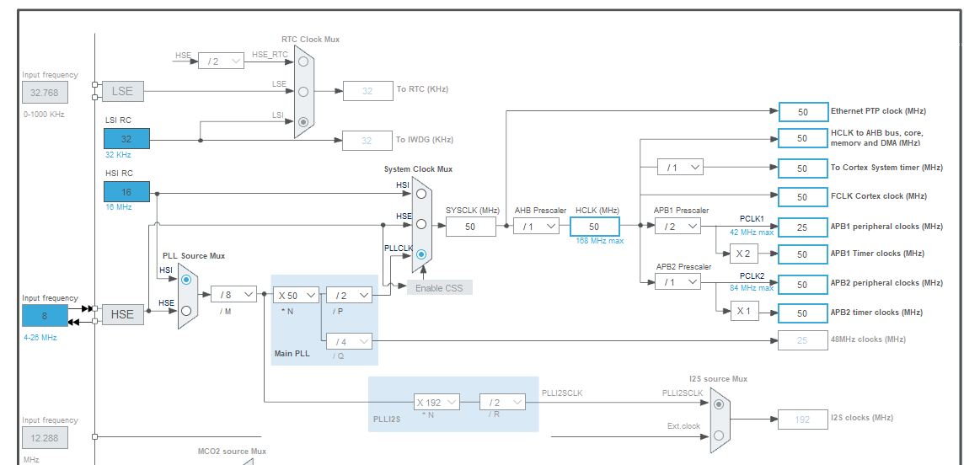Open the /2 PLL P divider dropdown
Viewport: 980px width, 465px height.
point(349,294)
